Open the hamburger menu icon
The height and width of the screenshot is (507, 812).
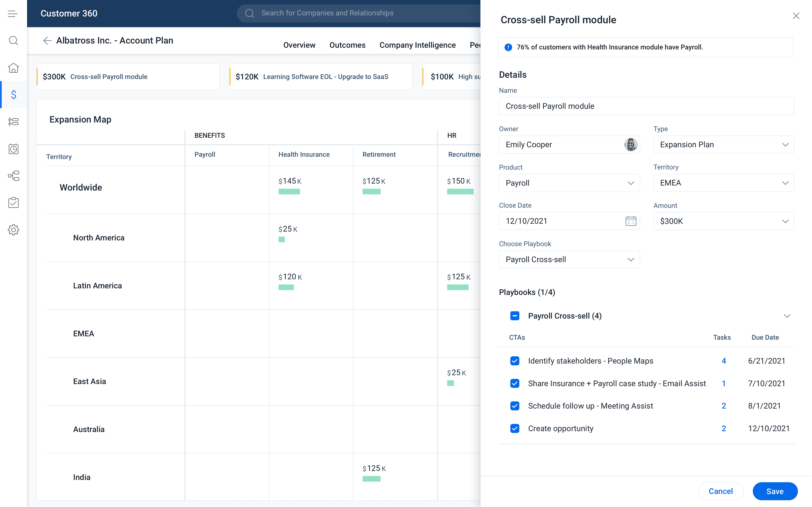tap(13, 14)
